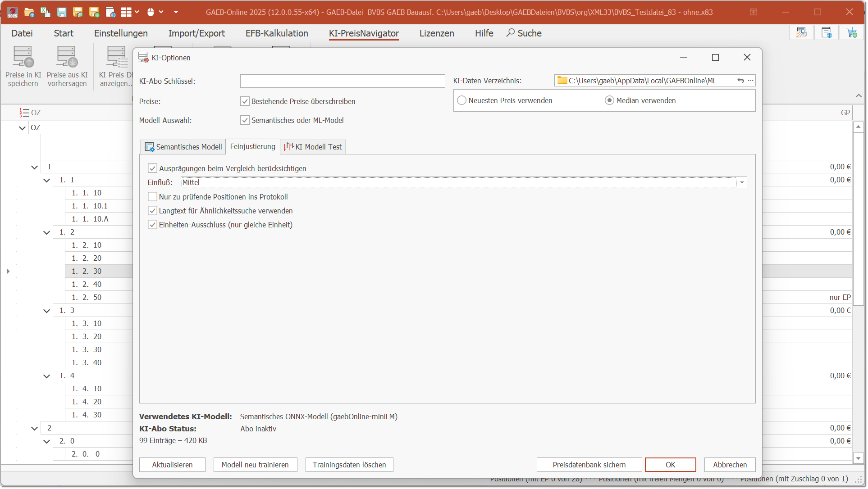
Task: Open the Einstellungen ribbon tab
Action: click(121, 33)
